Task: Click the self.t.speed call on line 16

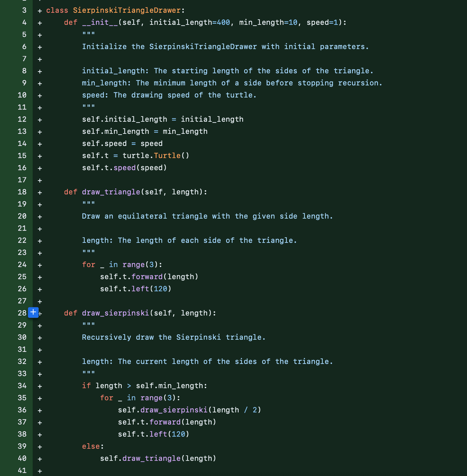Action: [124, 168]
